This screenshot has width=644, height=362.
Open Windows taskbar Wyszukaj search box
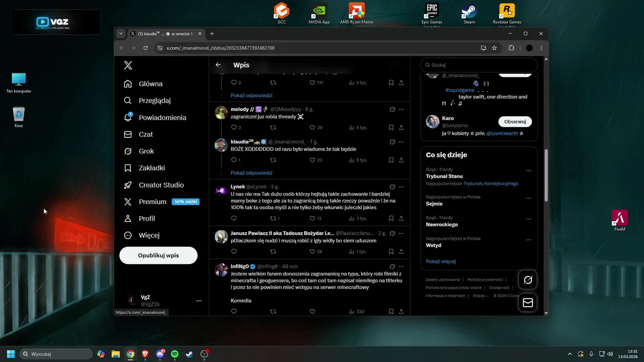56,354
